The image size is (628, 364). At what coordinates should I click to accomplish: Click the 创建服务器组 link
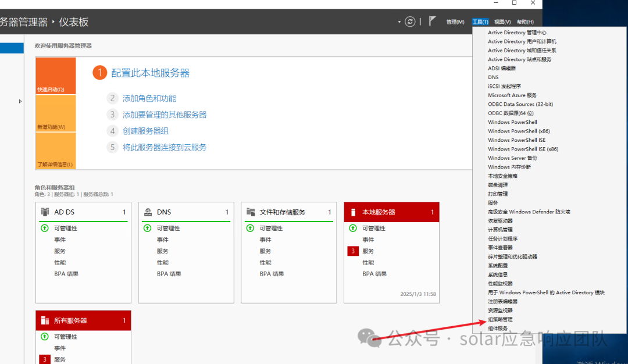pos(145,131)
